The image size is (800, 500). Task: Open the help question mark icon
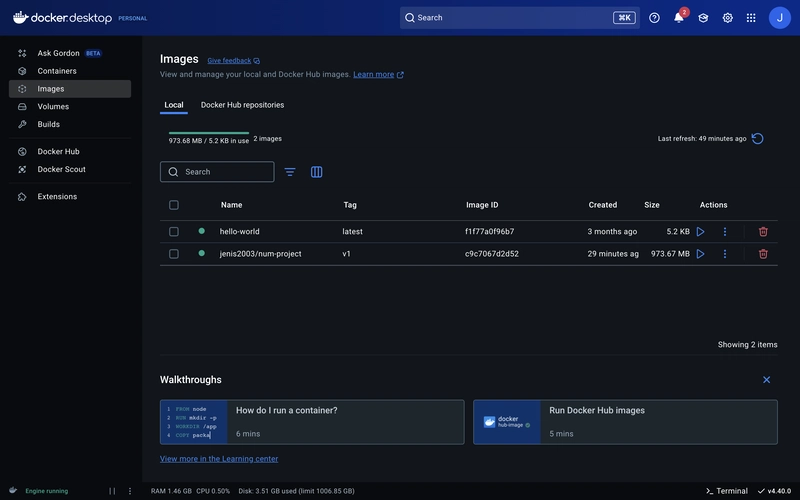click(x=654, y=18)
